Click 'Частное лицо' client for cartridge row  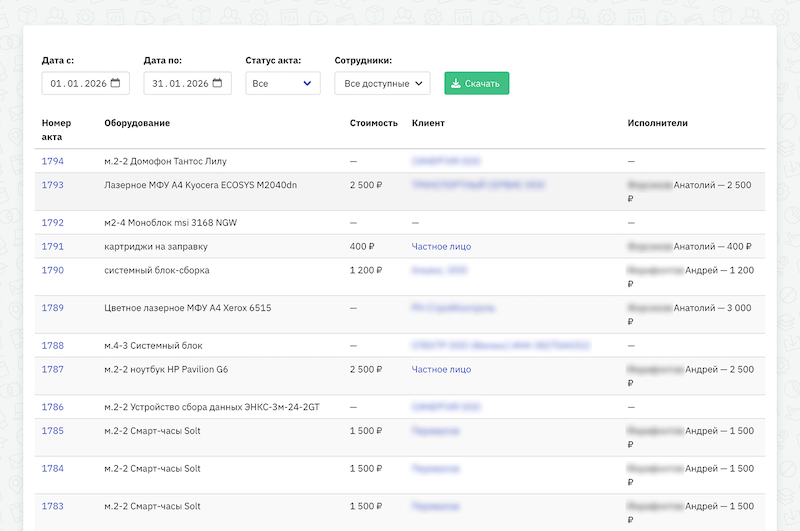point(441,247)
